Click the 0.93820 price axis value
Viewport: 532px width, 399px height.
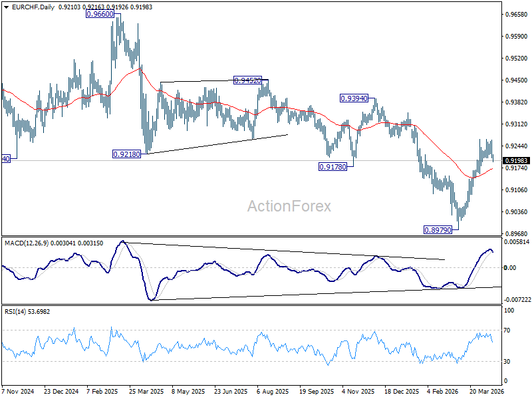tap(517, 102)
